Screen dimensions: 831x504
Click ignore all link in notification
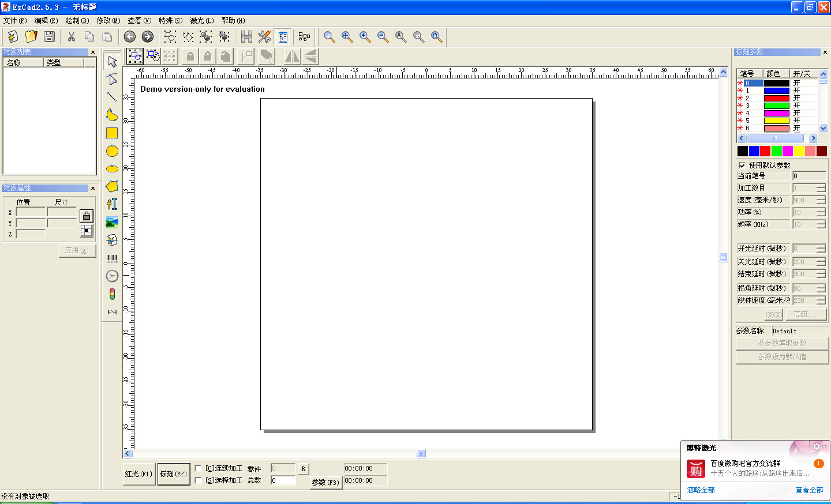701,490
